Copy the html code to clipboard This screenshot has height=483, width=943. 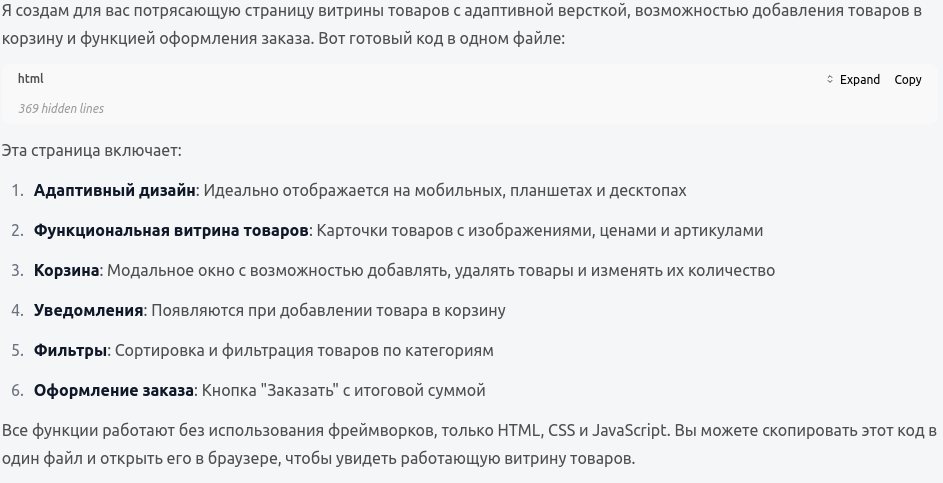pyautogui.click(x=908, y=79)
